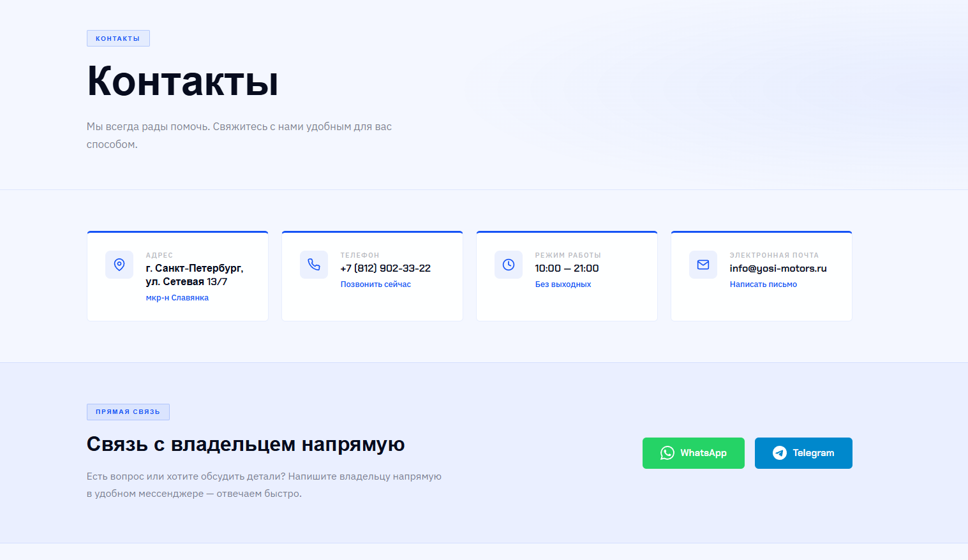Click the WhatsApp logo icon
This screenshot has height=560, width=968.
pyautogui.click(x=667, y=453)
